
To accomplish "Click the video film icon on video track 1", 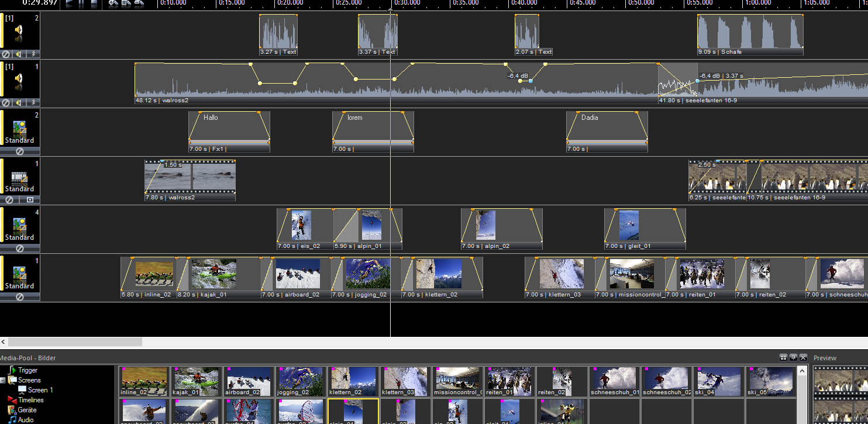I will pos(19,178).
